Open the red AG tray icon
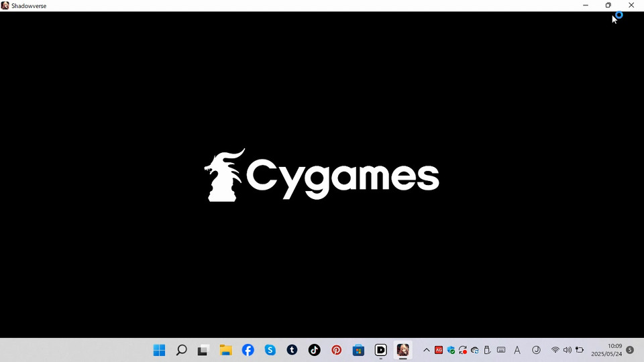 (x=439, y=350)
